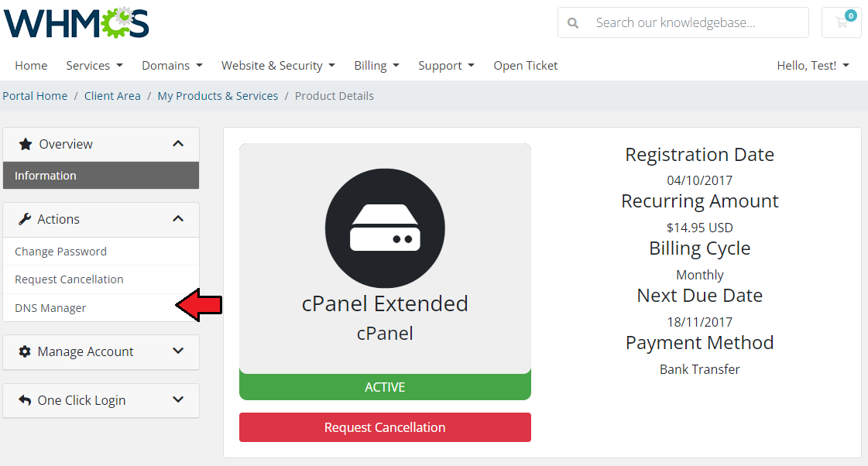Open the Website & Security dropdown
Image resolution: width=868 pixels, height=466 pixels.
279,65
